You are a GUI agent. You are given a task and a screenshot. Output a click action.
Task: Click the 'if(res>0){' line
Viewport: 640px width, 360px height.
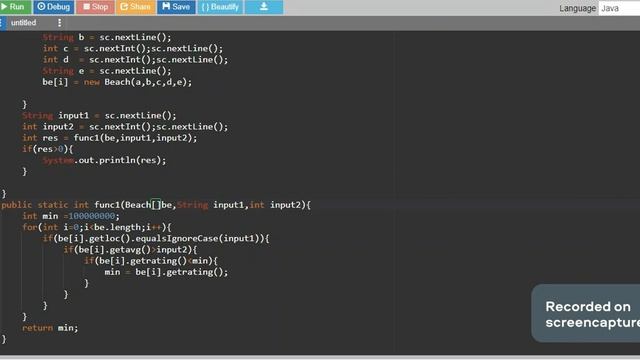pos(48,149)
